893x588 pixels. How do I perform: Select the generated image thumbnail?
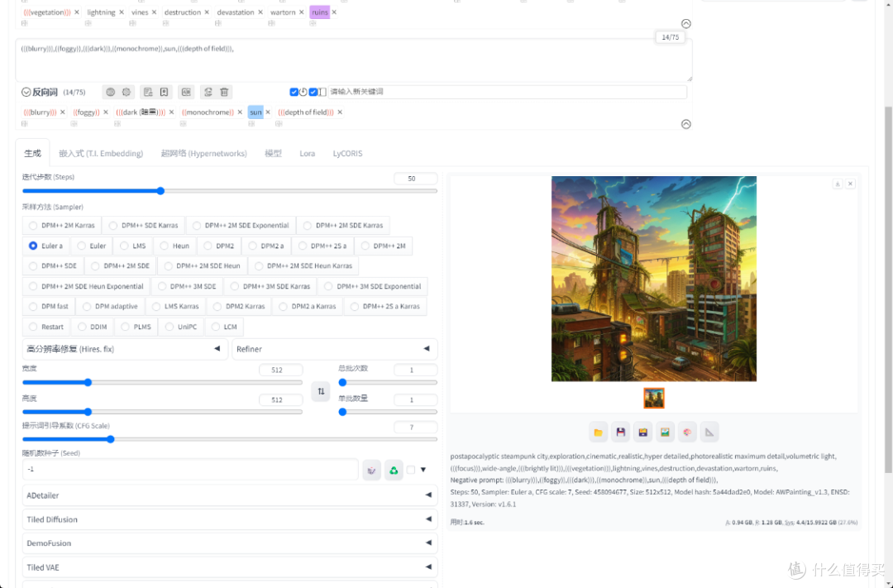(x=654, y=398)
